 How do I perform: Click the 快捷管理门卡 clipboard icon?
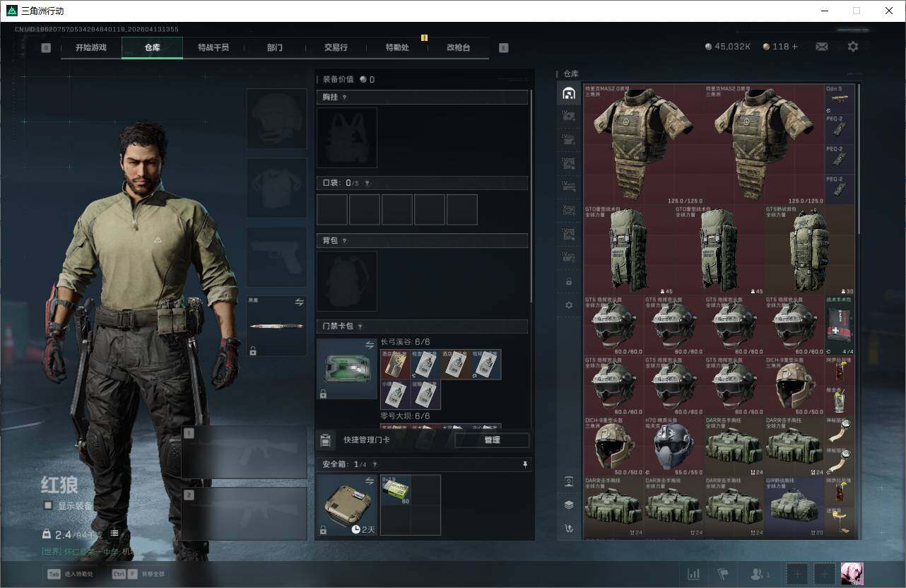coord(325,440)
